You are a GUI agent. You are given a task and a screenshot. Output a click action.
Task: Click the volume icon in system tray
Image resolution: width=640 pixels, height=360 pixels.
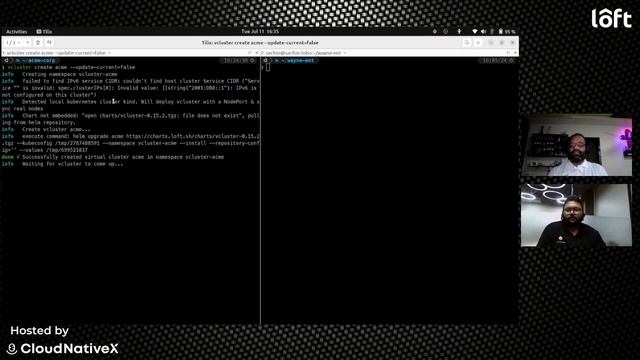(483, 31)
